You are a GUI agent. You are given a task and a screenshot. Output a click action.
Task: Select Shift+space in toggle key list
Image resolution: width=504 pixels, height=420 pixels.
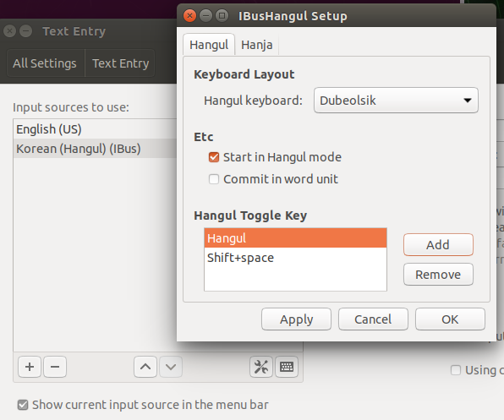tap(295, 258)
